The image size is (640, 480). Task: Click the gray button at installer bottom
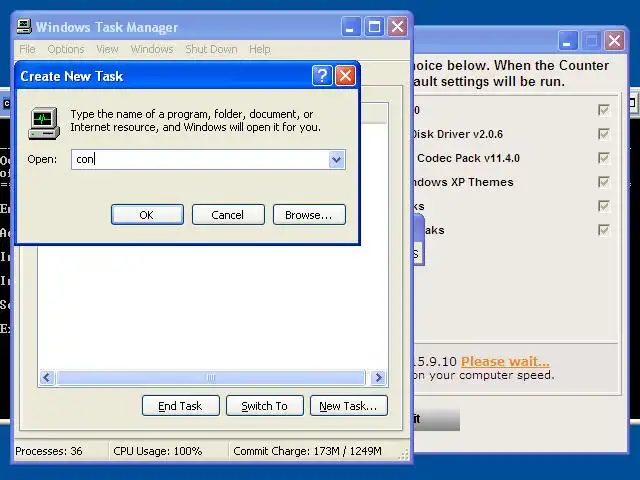pos(437,420)
